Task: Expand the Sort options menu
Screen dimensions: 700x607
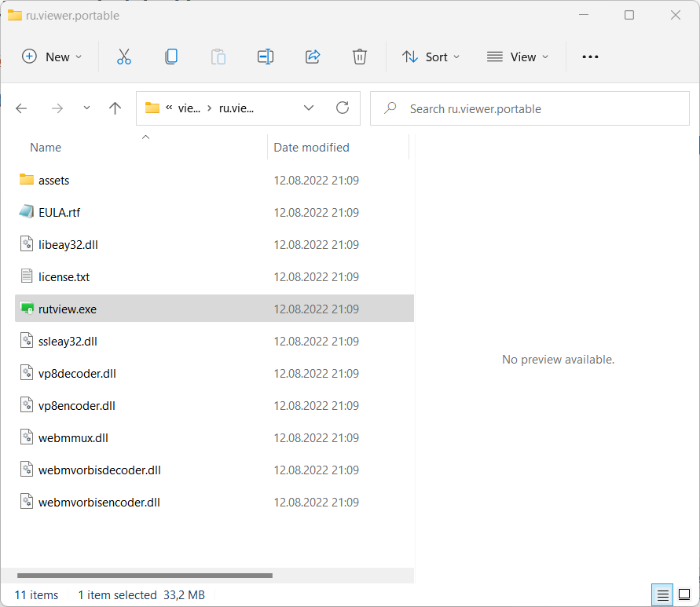Action: [431, 57]
